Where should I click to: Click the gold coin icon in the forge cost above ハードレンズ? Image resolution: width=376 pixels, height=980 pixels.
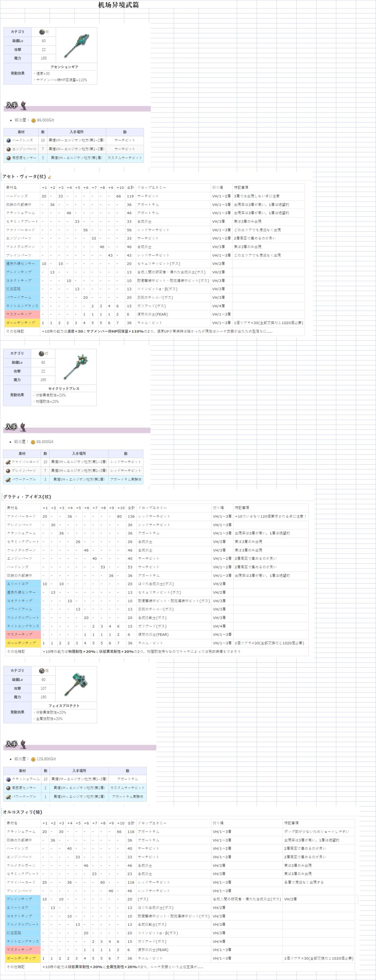click(33, 120)
